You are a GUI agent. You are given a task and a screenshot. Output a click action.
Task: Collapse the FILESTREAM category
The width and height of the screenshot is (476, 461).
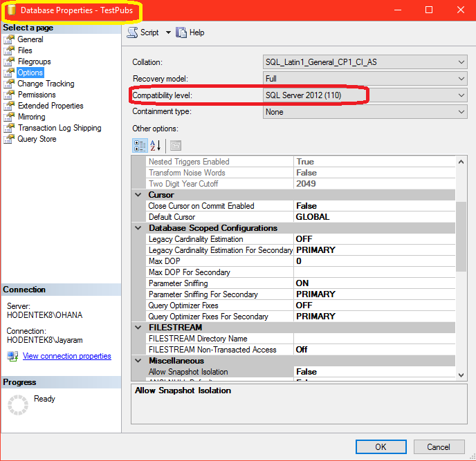click(138, 327)
